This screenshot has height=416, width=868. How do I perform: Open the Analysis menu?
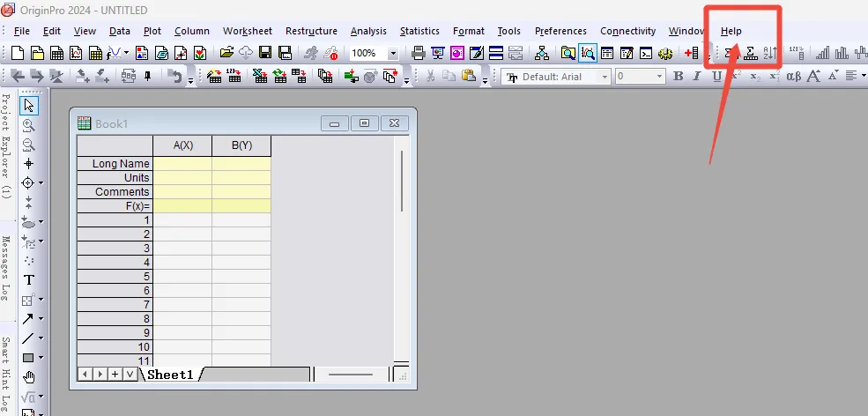(368, 31)
